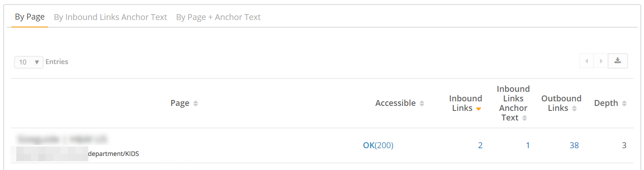The width and height of the screenshot is (644, 170).
Task: Open the anchor text count 1 link
Action: tap(528, 145)
